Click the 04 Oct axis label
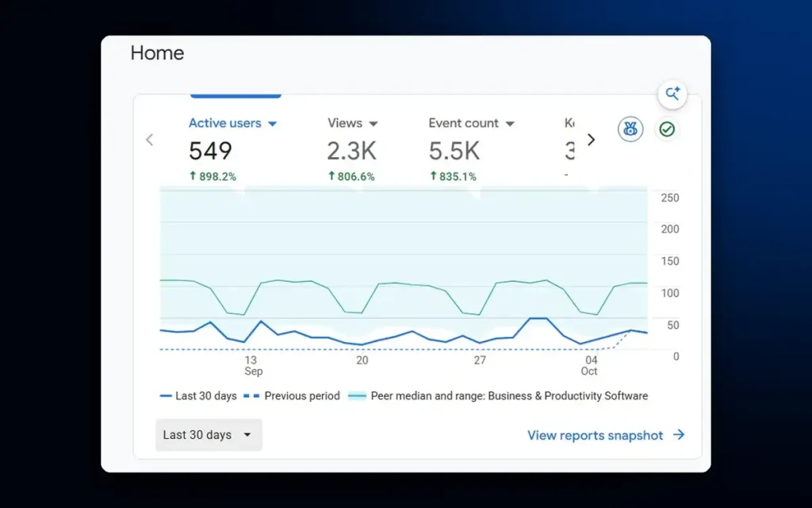The height and width of the screenshot is (508, 812). click(590, 365)
